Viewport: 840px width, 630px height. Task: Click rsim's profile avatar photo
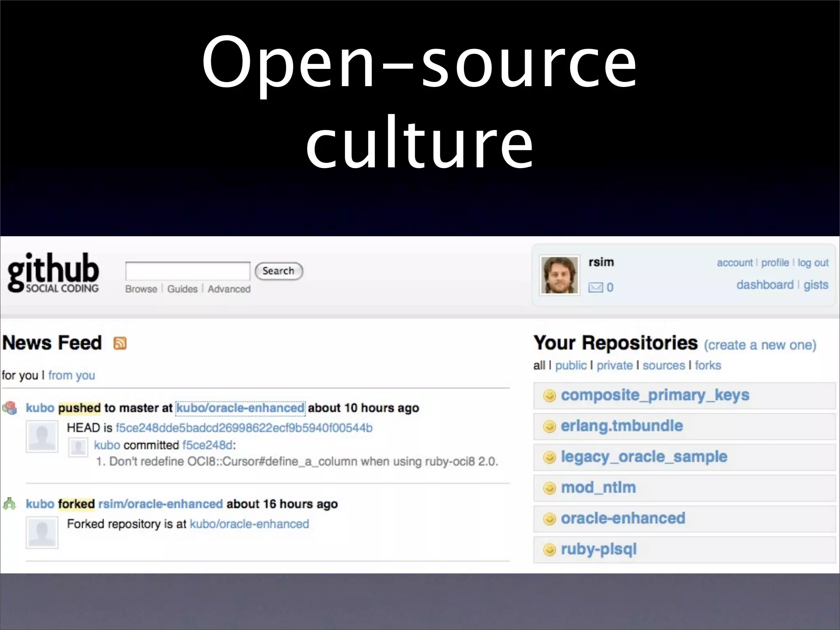click(559, 275)
